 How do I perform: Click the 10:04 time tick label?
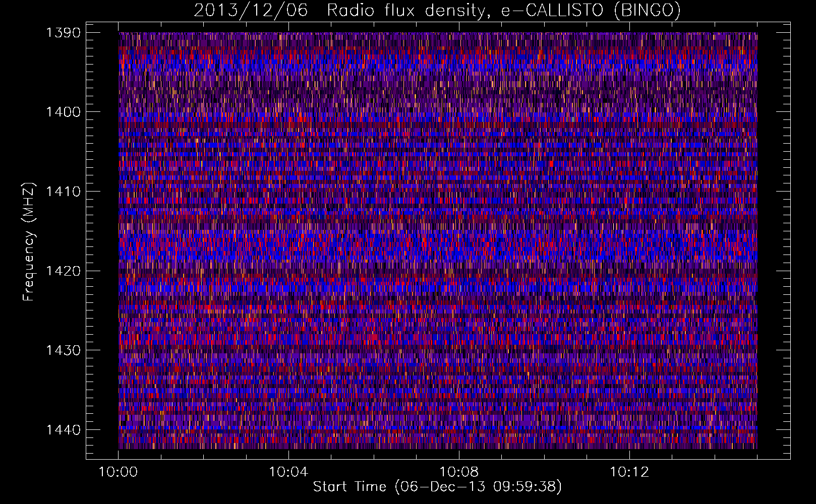[x=288, y=472]
